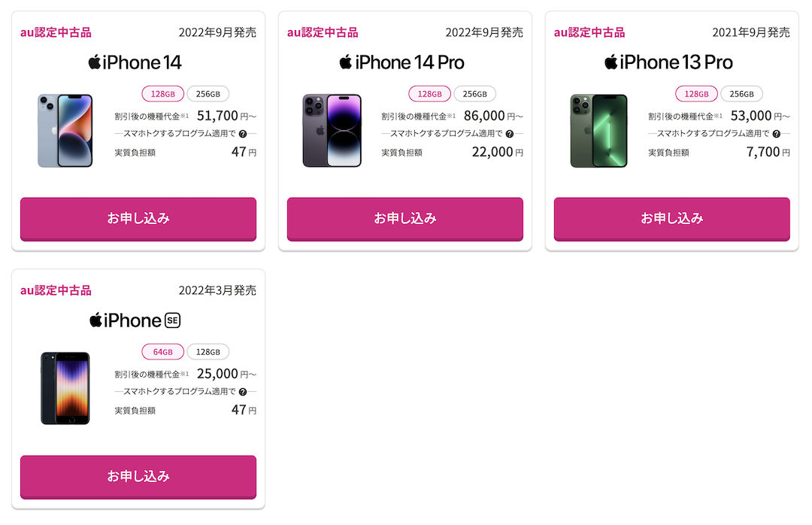Viewport: 812px width, 525px height.
Task: Click help icon on iPhone 13 Pro card
Action: (x=777, y=134)
